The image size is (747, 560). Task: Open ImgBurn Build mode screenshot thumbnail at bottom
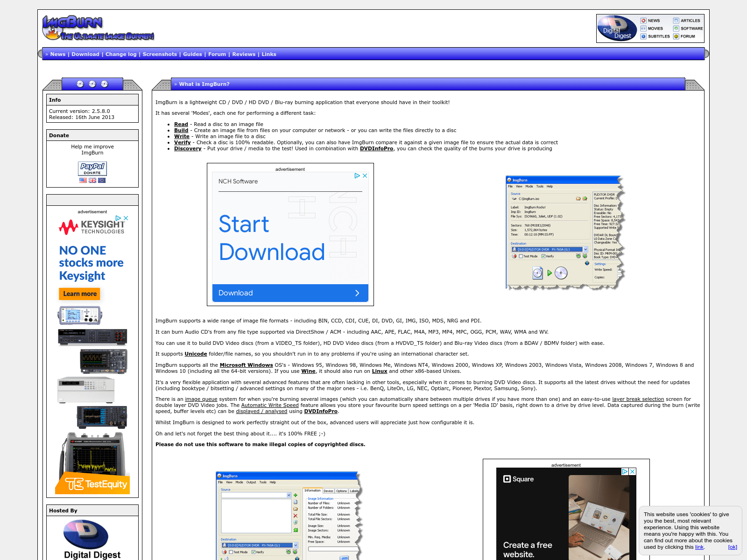click(x=289, y=516)
